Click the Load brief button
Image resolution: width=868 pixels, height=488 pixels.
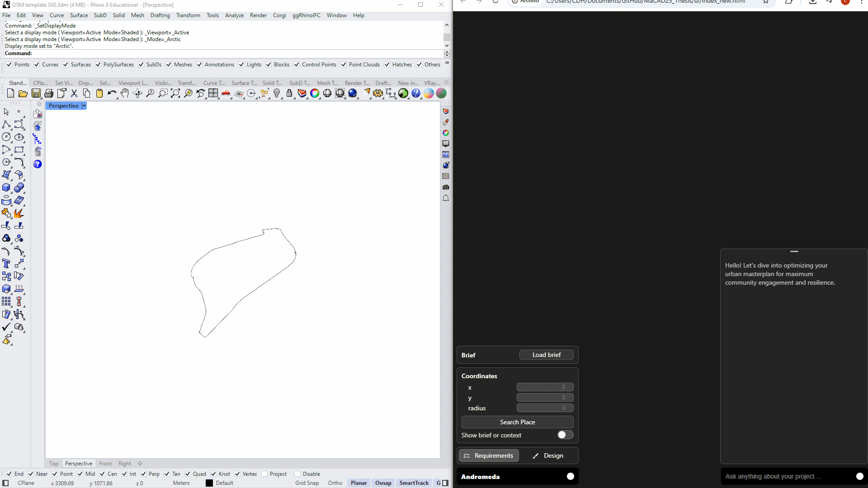[x=546, y=355]
